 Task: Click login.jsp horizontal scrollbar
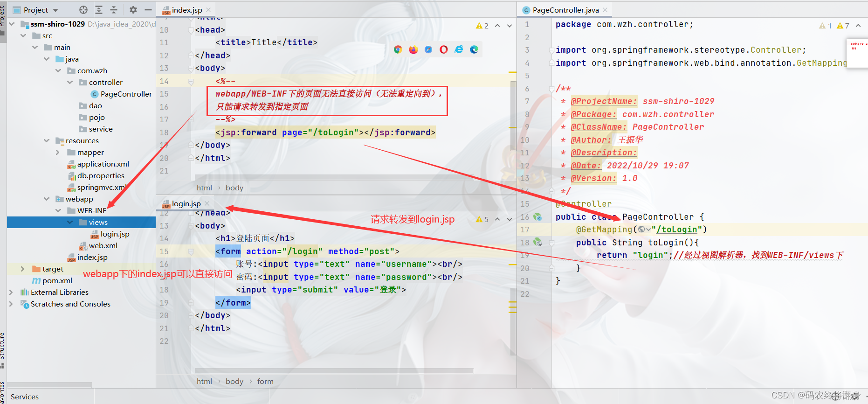[x=334, y=371]
